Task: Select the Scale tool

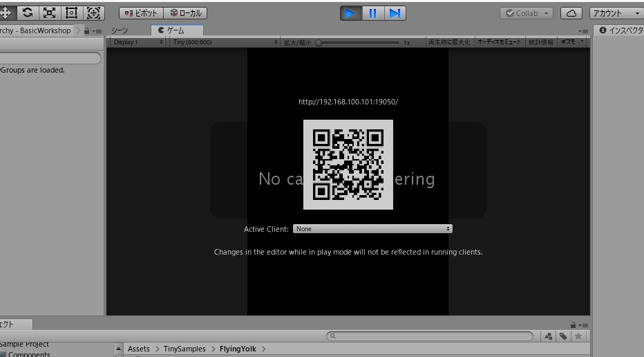Action: coord(50,13)
